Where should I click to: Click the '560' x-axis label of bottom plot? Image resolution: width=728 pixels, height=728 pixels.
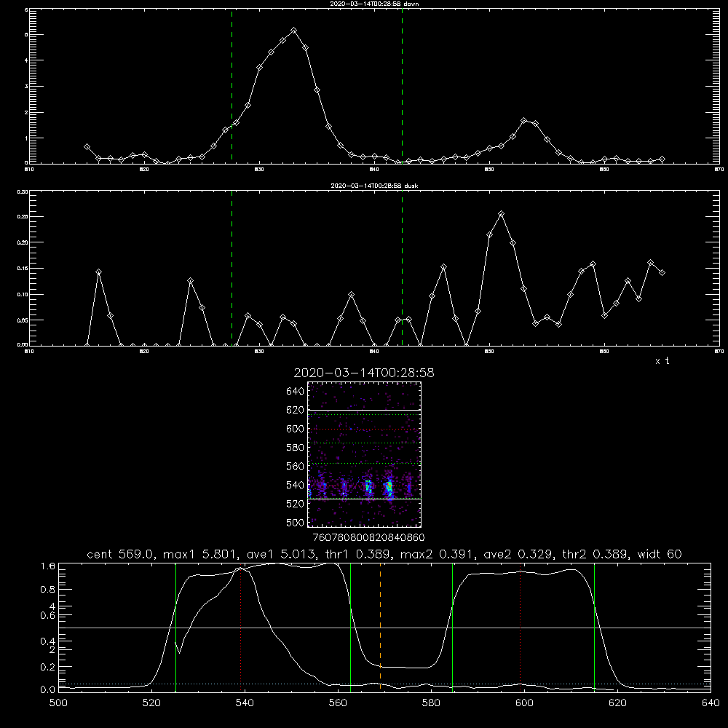point(338,703)
